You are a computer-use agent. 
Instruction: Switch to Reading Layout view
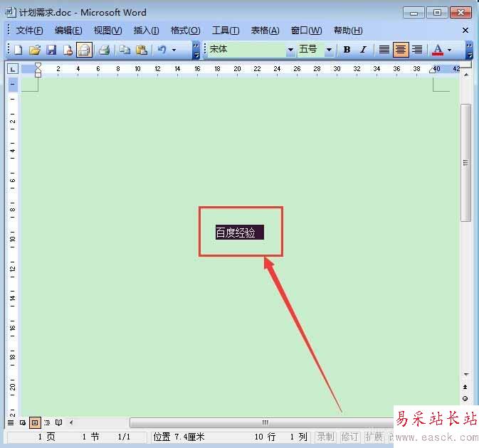[58, 422]
